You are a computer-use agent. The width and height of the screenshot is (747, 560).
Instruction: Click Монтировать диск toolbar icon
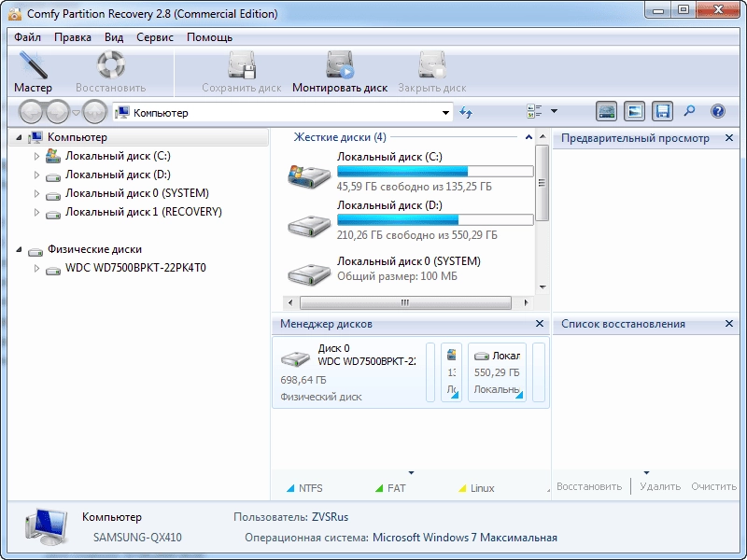tap(340, 65)
